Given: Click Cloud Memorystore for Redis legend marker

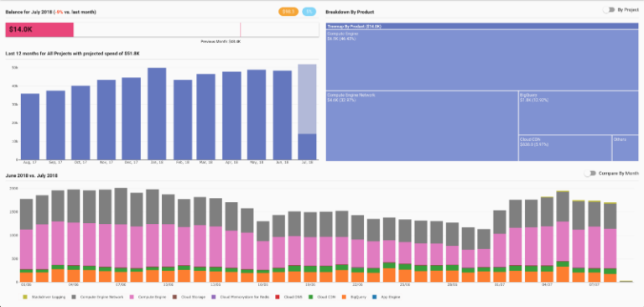Looking at the screenshot, I should coord(214,296).
